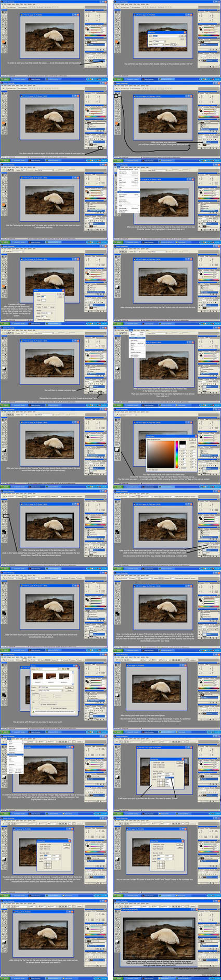The height and width of the screenshot is (980, 221).
Task: Click the Create New Layer icon the arrow indicates
Action: (101, 147)
